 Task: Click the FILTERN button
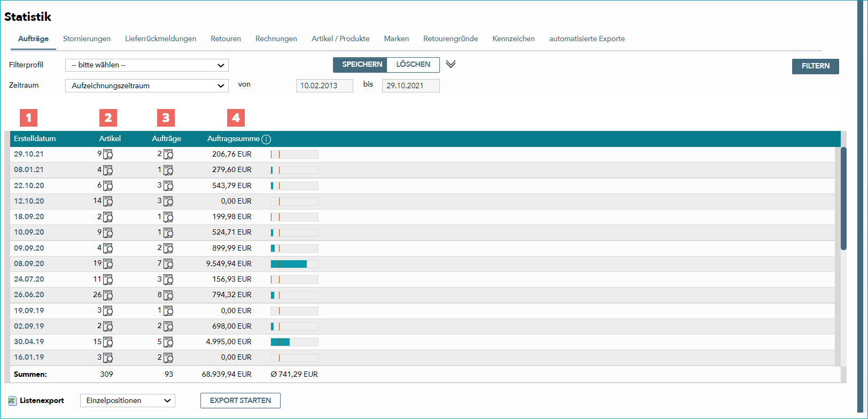coord(816,66)
